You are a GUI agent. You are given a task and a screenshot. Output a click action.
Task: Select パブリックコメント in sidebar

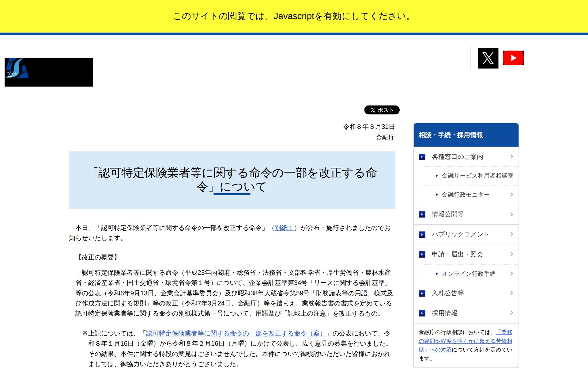(460, 234)
